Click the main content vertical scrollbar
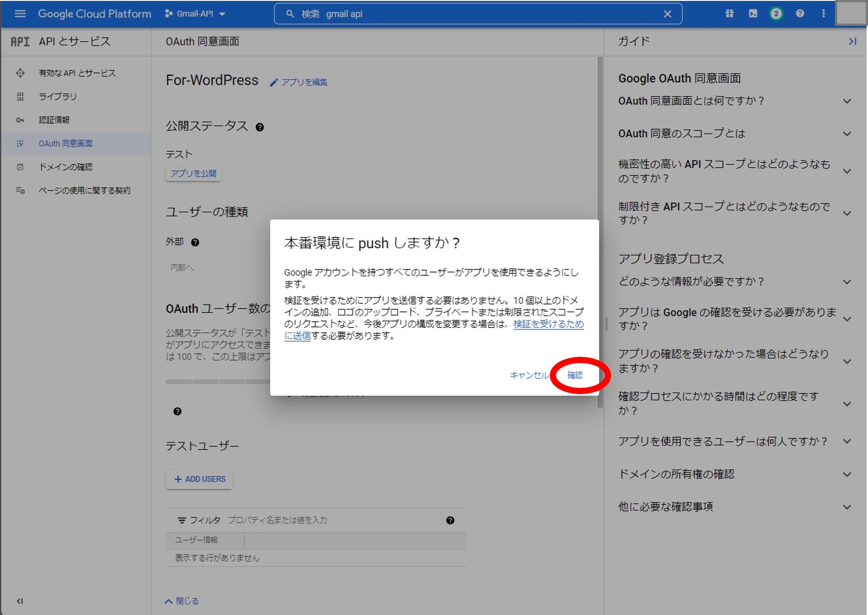This screenshot has width=868, height=615. point(600,232)
